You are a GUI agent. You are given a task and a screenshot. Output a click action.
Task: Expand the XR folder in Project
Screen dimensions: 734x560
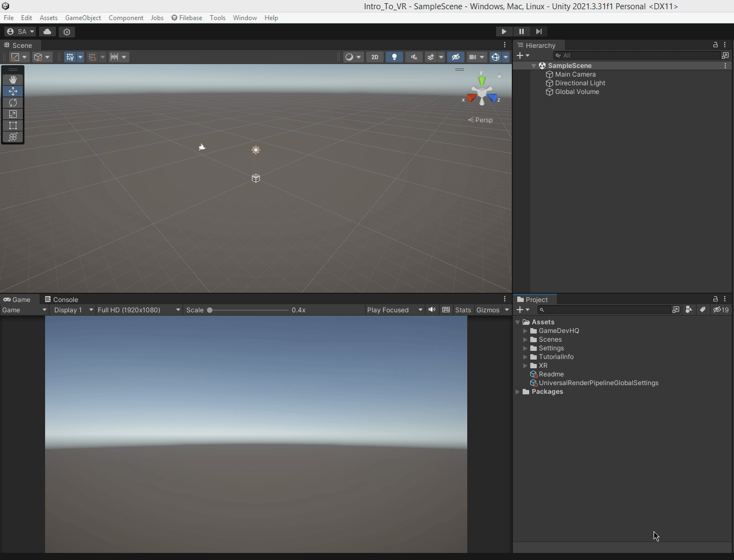tap(525, 366)
